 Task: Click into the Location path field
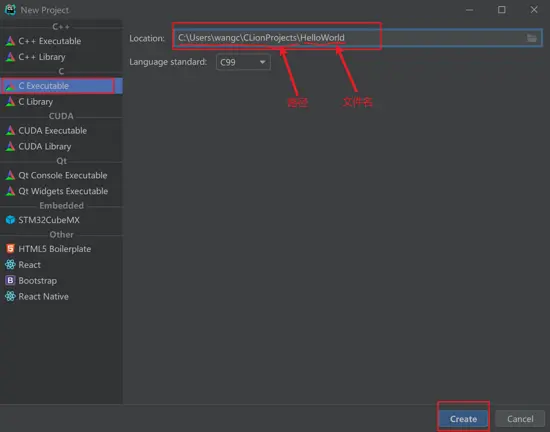357,38
